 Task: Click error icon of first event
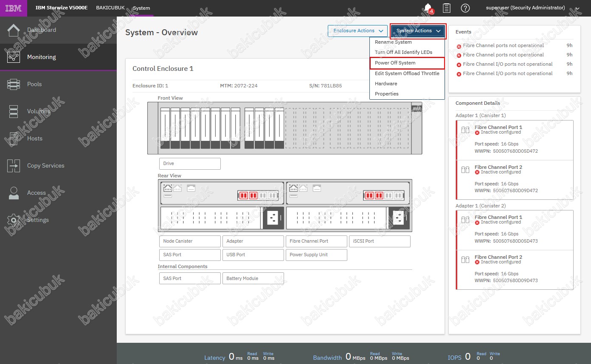[x=459, y=46]
